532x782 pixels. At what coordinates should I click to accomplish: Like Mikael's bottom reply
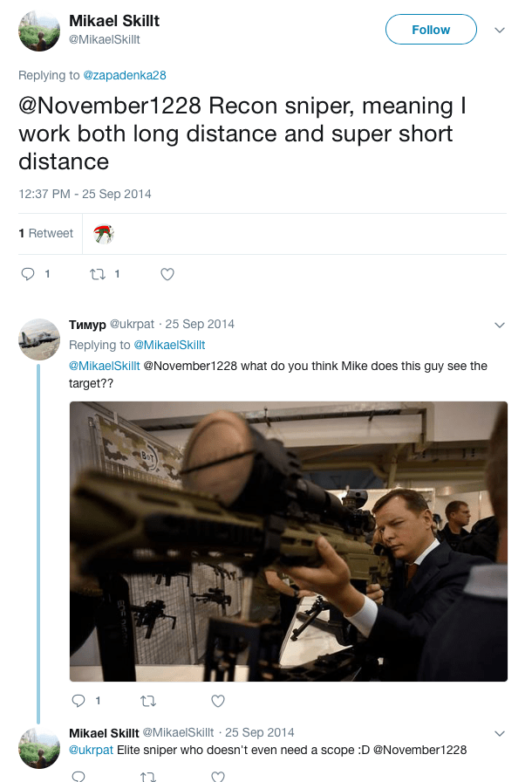coord(216,775)
